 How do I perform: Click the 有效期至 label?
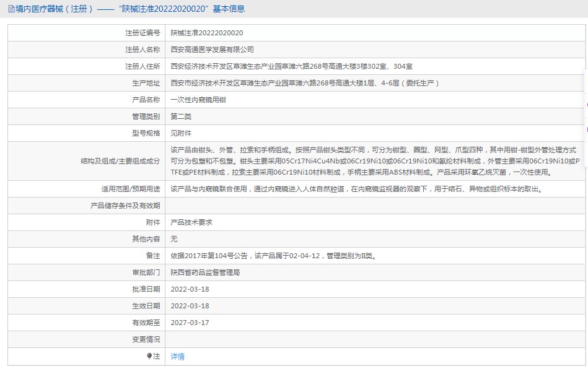click(146, 323)
